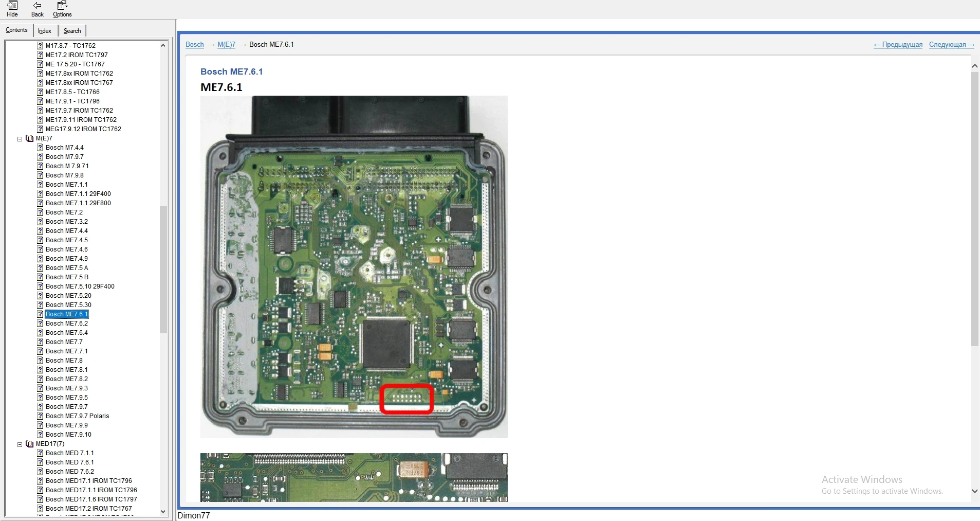Click the close-up circuit board image
Viewport: 980px width, 521px height.
pos(354,477)
